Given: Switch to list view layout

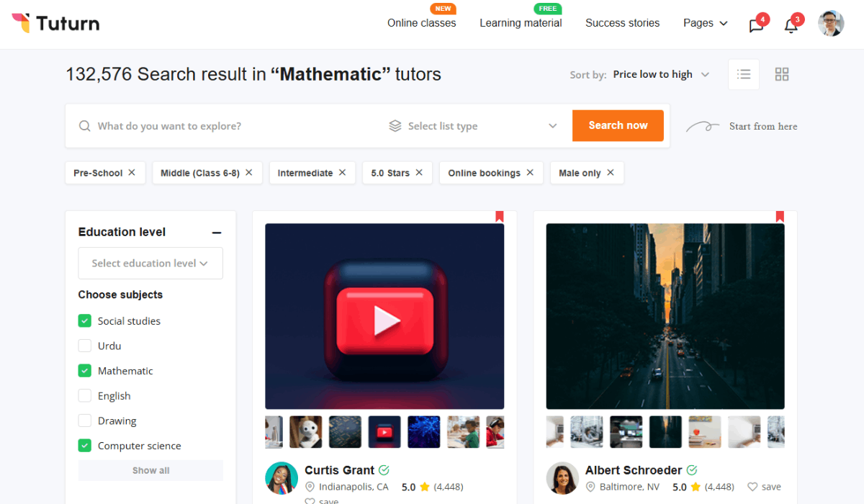Looking at the screenshot, I should [x=744, y=74].
